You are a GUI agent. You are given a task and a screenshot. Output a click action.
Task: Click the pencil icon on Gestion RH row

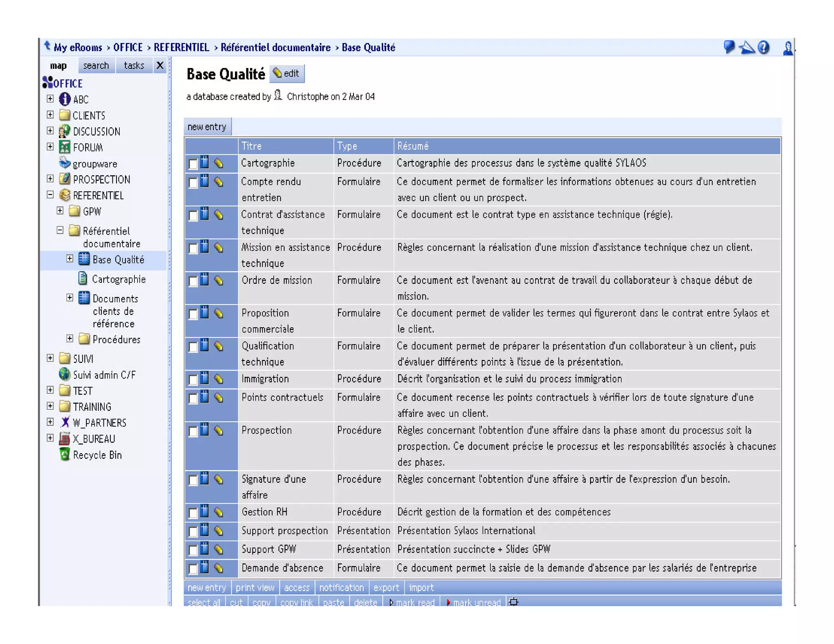point(219,513)
